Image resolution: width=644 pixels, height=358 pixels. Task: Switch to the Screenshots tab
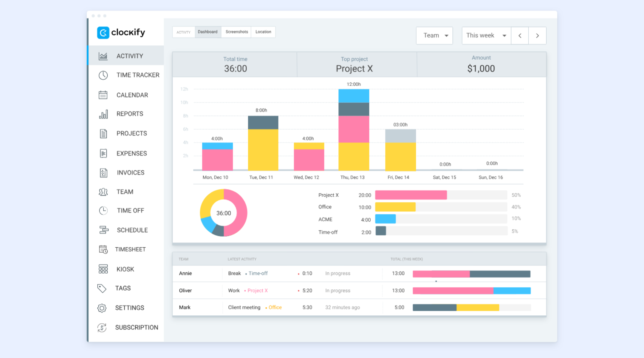click(237, 32)
